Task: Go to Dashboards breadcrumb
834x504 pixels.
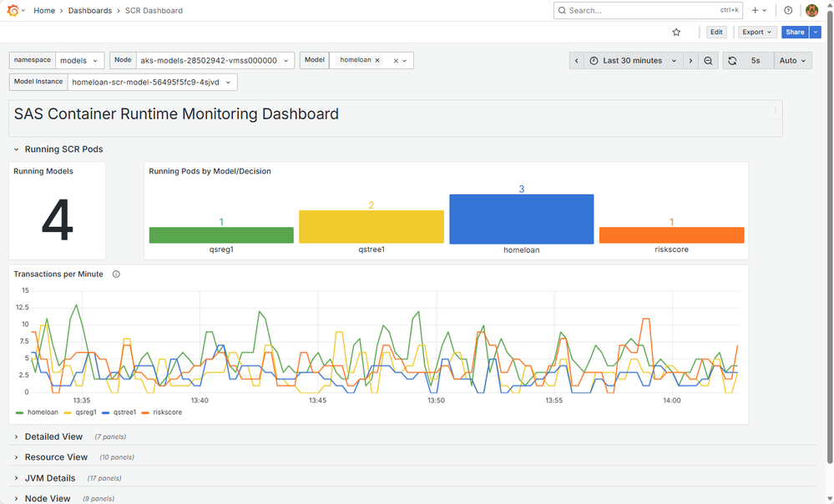Action: (x=90, y=11)
